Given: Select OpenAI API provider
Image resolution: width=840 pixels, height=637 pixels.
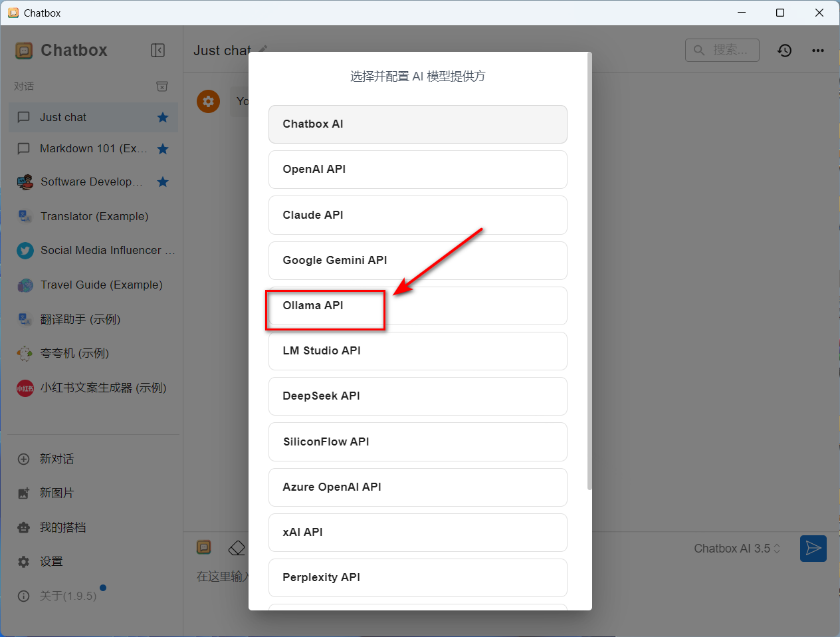Looking at the screenshot, I should pos(418,170).
